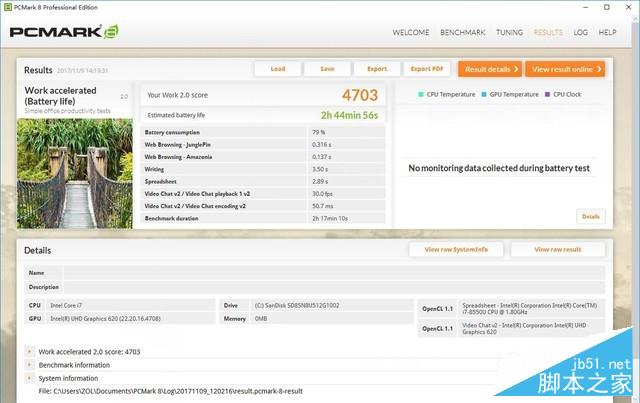Click the Export PDF button
The height and width of the screenshot is (403, 640).
click(427, 69)
